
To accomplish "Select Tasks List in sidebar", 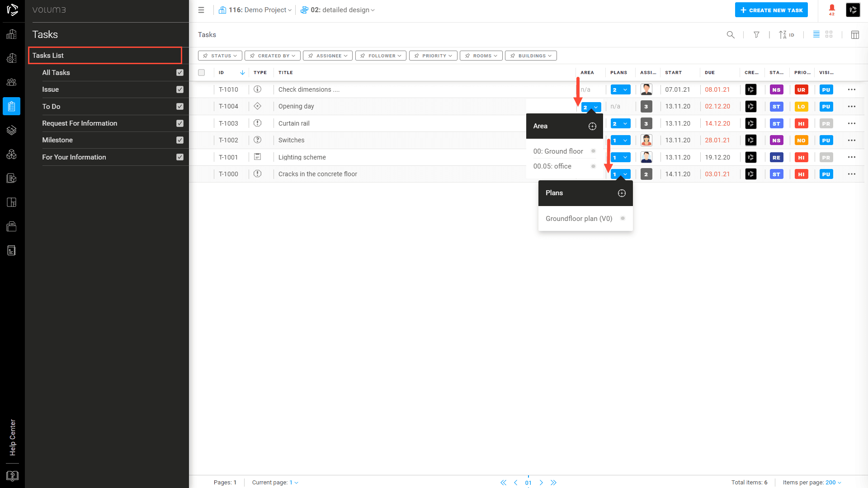I will point(105,55).
